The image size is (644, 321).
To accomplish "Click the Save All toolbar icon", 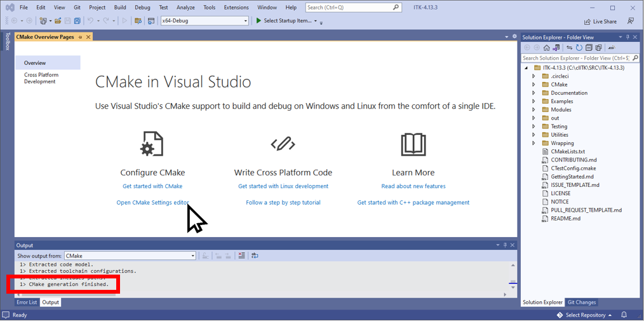I will click(x=77, y=20).
